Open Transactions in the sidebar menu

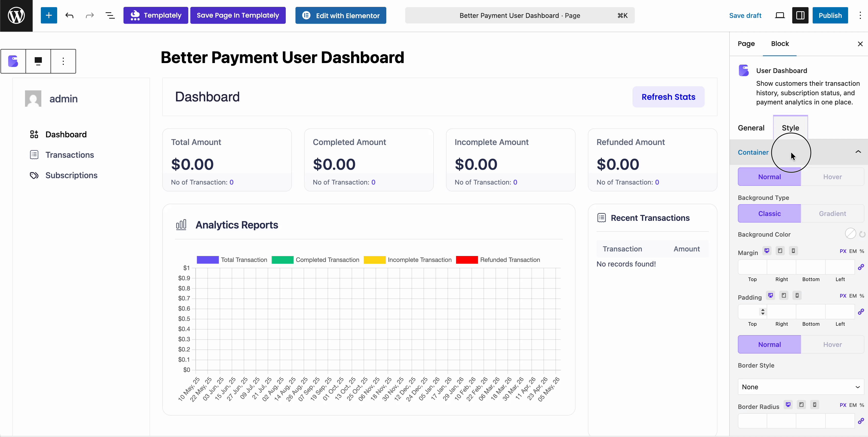click(62, 155)
